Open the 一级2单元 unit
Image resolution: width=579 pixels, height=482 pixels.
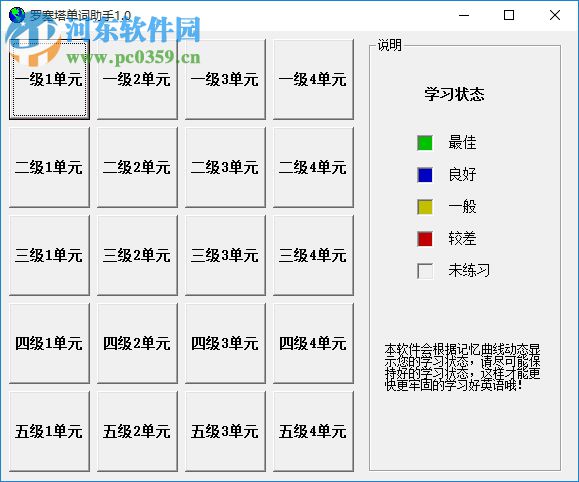pyautogui.click(x=137, y=79)
